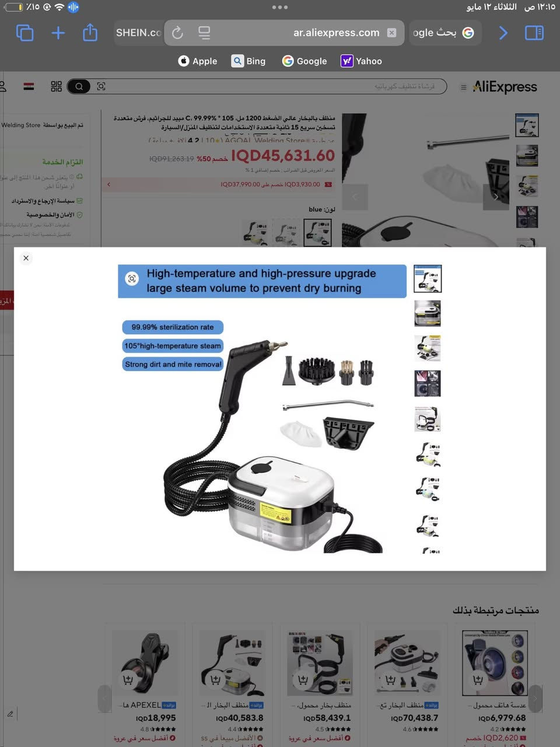Select the middle color variant swatch
Image resolution: width=560 pixels, height=747 pixels.
pos(287,232)
